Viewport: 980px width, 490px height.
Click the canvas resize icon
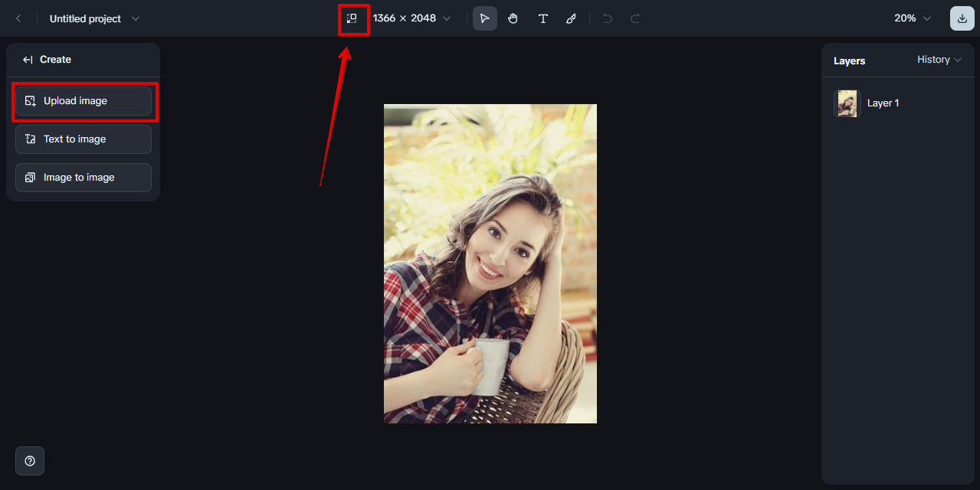click(352, 18)
